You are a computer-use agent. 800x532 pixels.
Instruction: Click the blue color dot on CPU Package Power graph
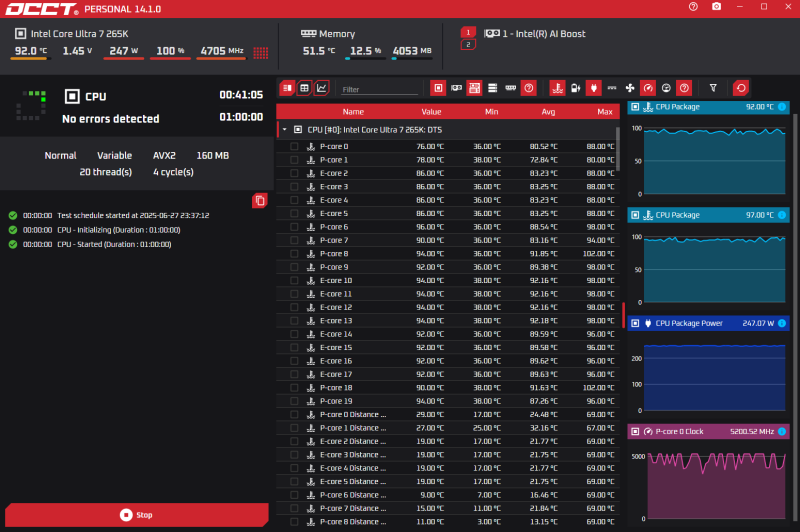point(780,324)
